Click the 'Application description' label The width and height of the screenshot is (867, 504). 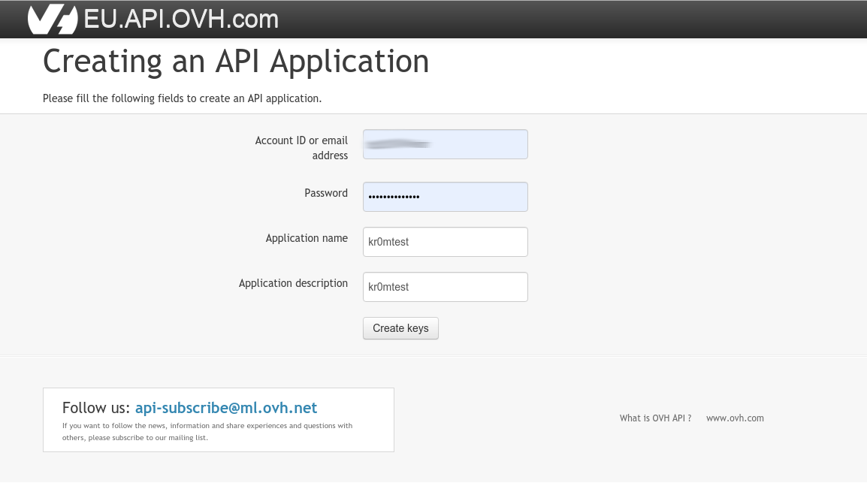pos(293,283)
